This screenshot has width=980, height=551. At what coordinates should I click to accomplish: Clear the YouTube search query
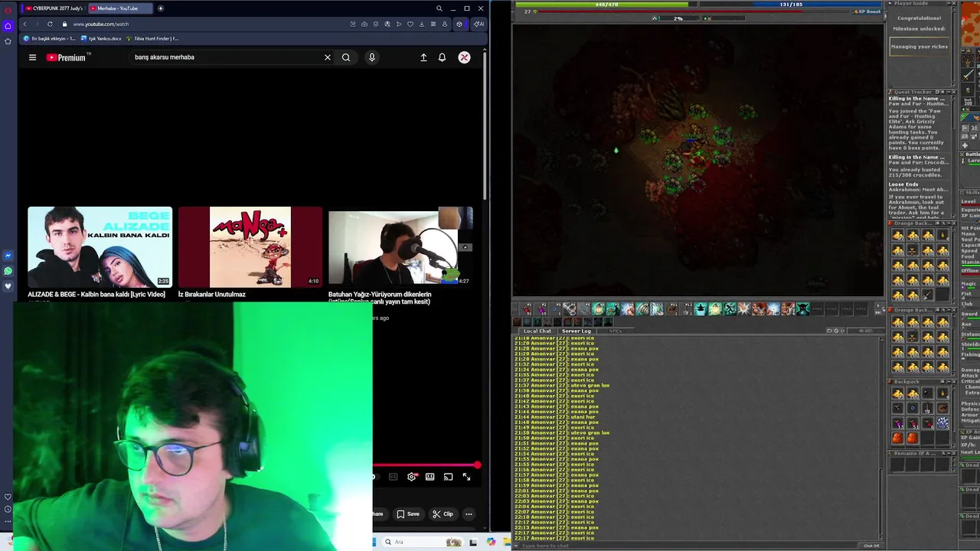point(328,57)
